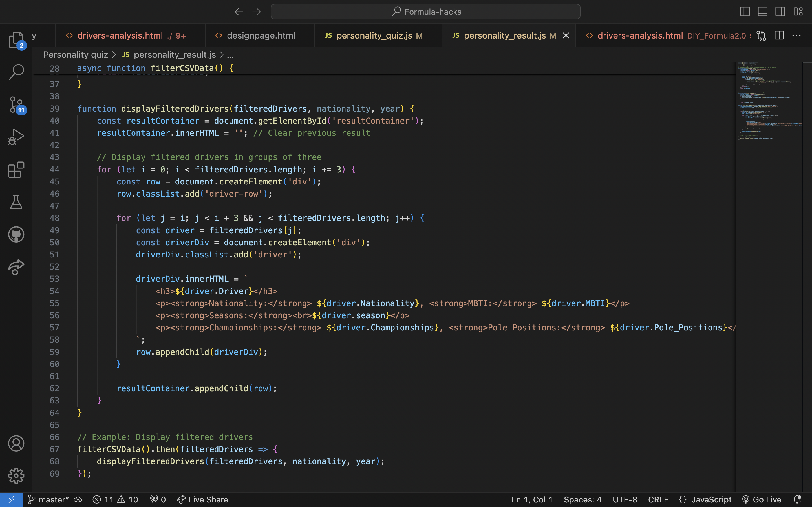Click Live Share in the status bar
Image resolution: width=812 pixels, height=507 pixels.
click(203, 500)
